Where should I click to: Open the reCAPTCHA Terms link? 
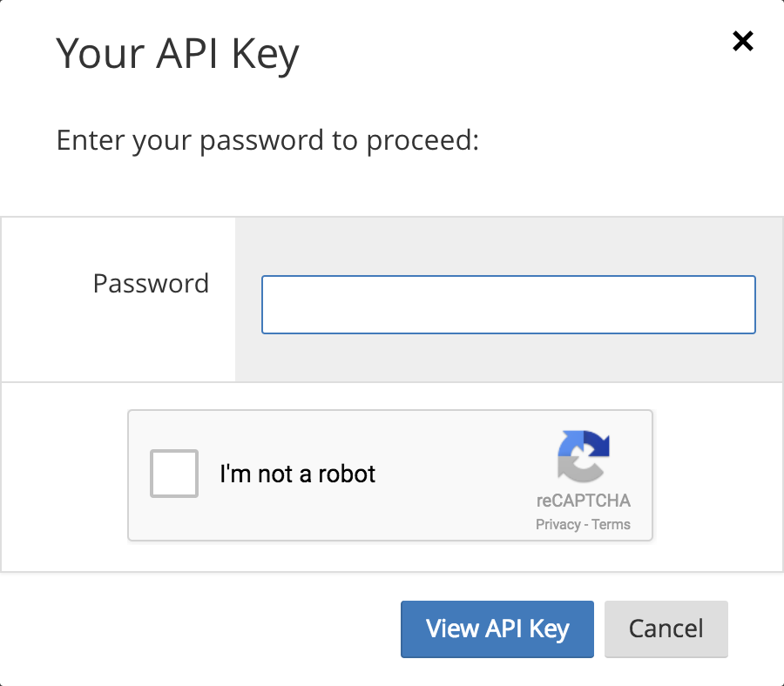(611, 523)
